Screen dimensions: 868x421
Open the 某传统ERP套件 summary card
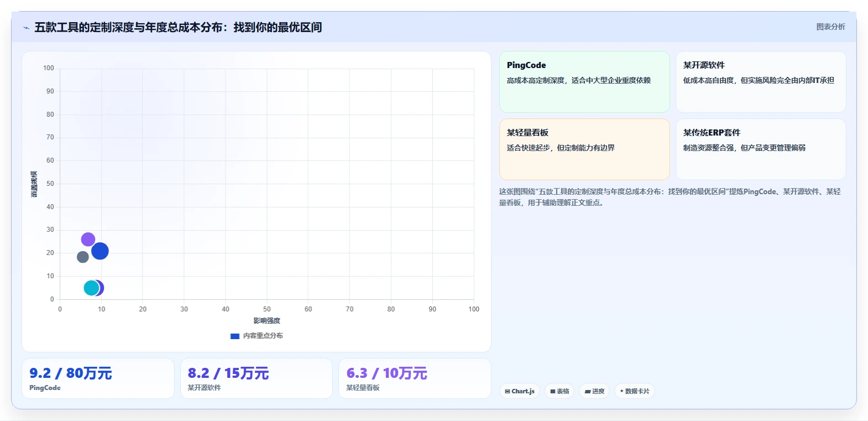pyautogui.click(x=761, y=149)
